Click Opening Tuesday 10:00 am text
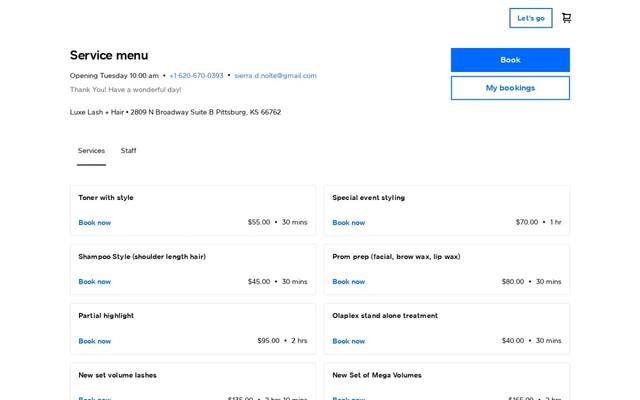Viewport: 640px width, 400px height. tap(114, 76)
